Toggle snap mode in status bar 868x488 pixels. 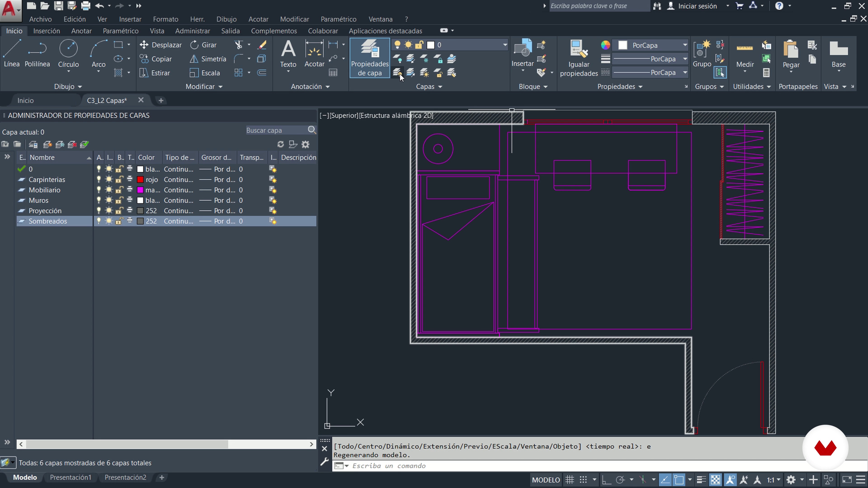583,480
